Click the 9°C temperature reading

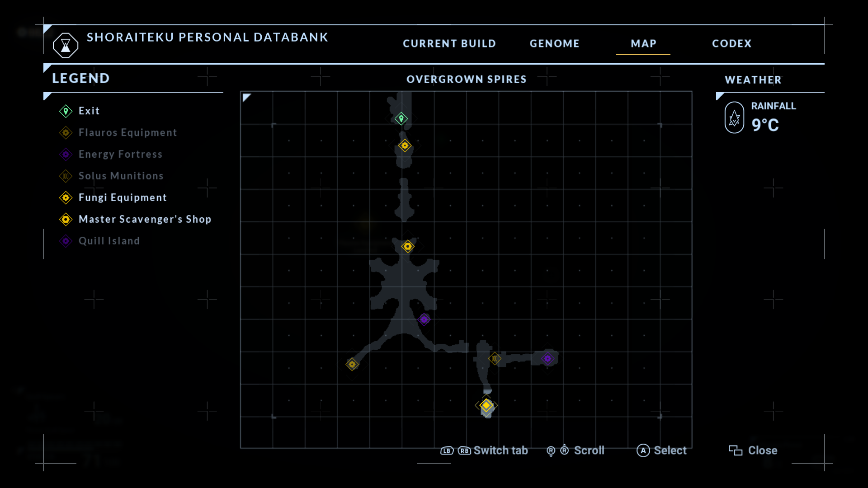765,125
